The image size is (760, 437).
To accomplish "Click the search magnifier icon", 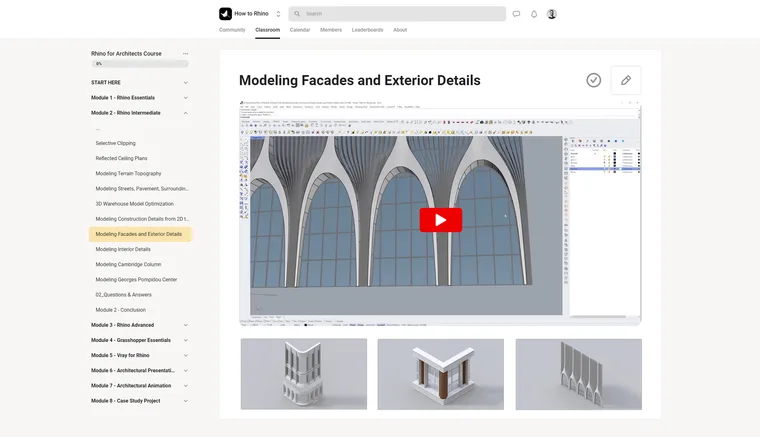I will (297, 14).
